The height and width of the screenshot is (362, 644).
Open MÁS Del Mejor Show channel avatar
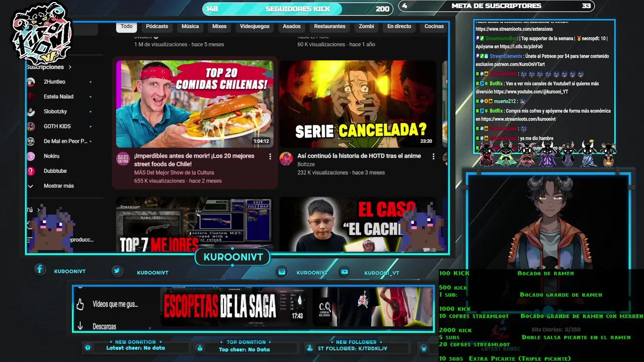pyautogui.click(x=123, y=159)
